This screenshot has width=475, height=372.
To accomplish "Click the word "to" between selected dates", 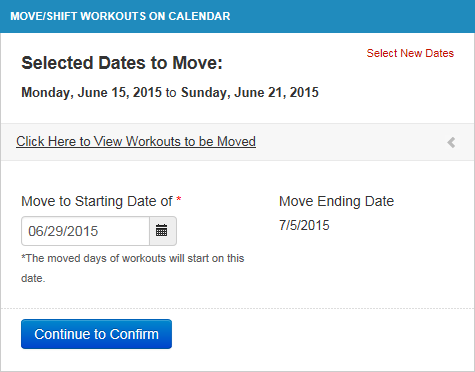I will (171, 93).
